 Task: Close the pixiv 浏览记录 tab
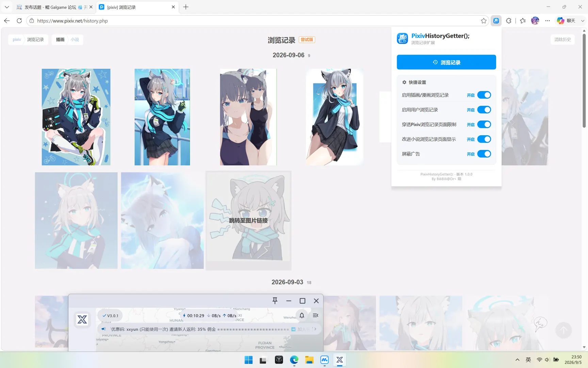tap(173, 7)
